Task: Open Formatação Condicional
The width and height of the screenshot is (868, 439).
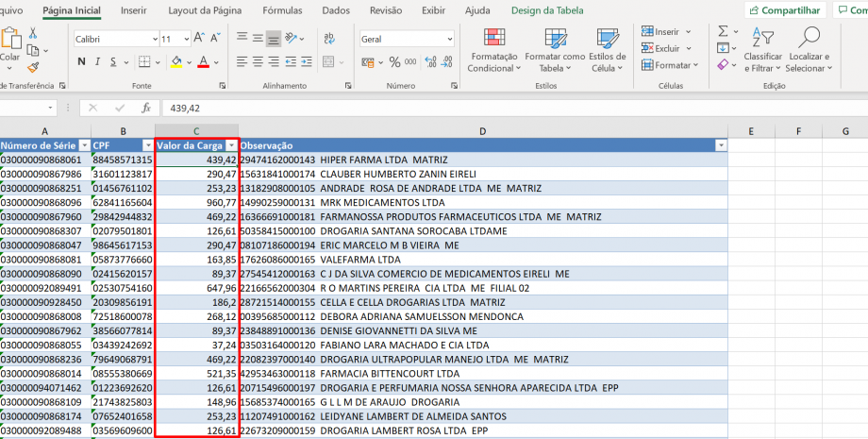Action: [x=491, y=50]
